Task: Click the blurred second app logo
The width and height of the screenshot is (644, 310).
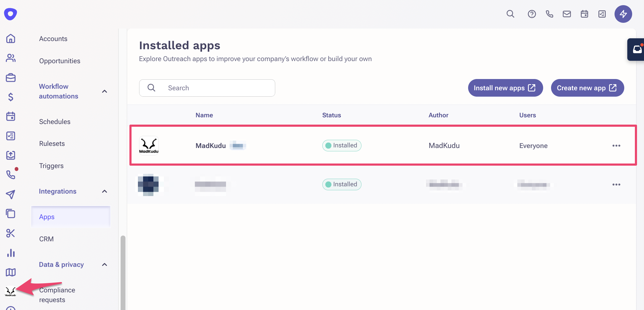Action: (148, 185)
